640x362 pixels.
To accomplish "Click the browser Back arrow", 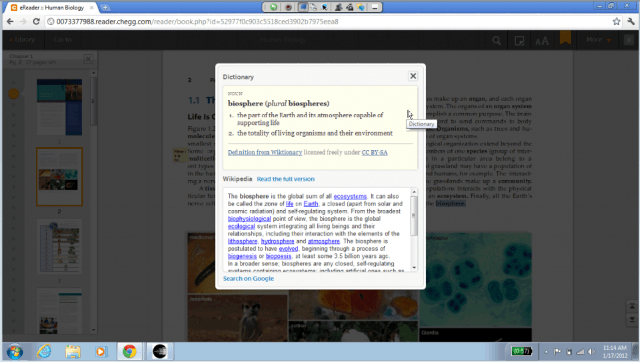I will point(10,22).
